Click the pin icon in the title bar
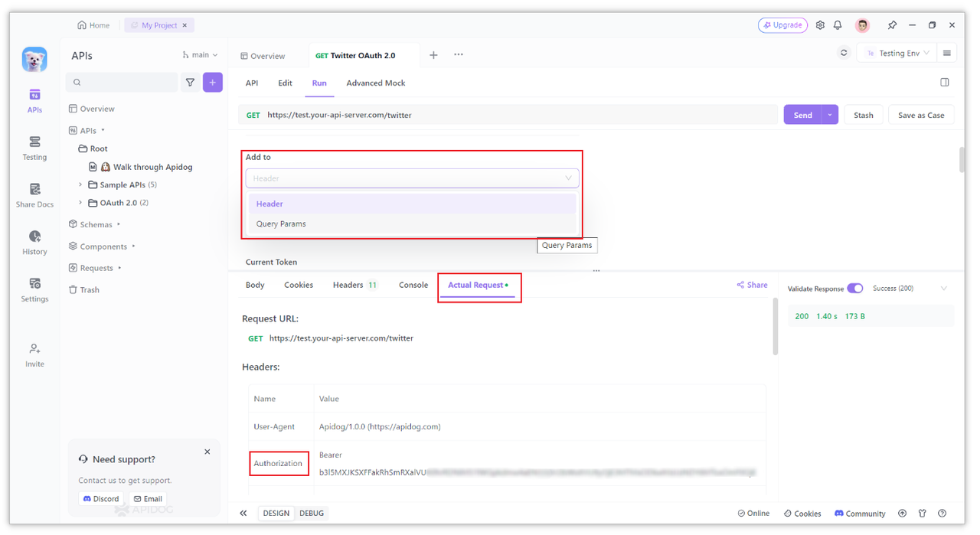Image resolution: width=980 pixels, height=535 pixels. 892,25
